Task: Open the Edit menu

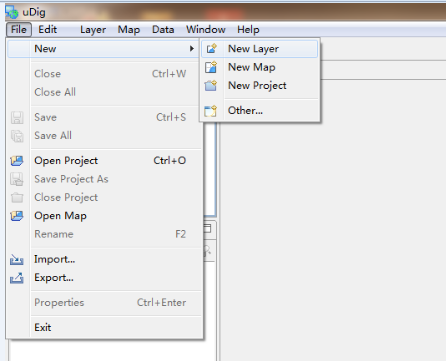Action: [48, 30]
